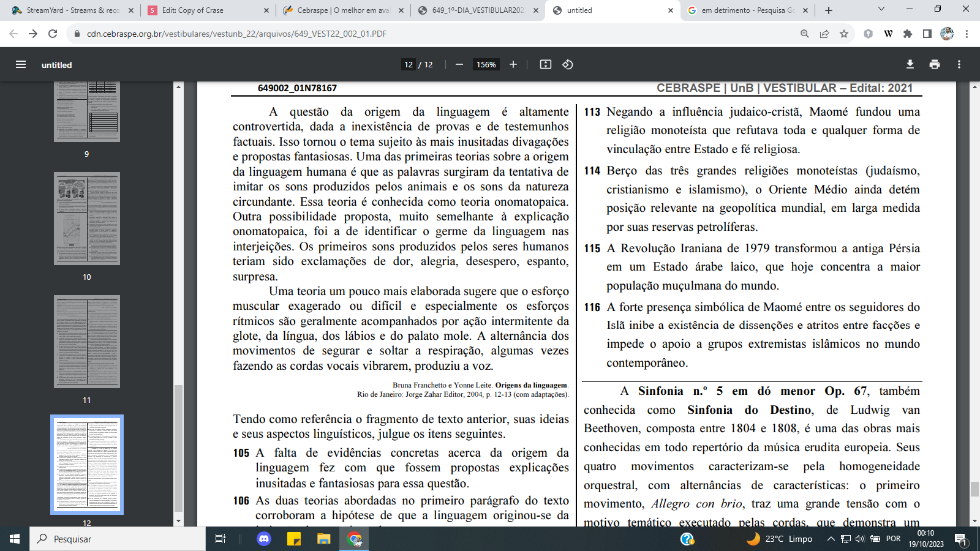This screenshot has height=551, width=980.
Task: Zoom out with the minus button
Action: pyautogui.click(x=459, y=64)
